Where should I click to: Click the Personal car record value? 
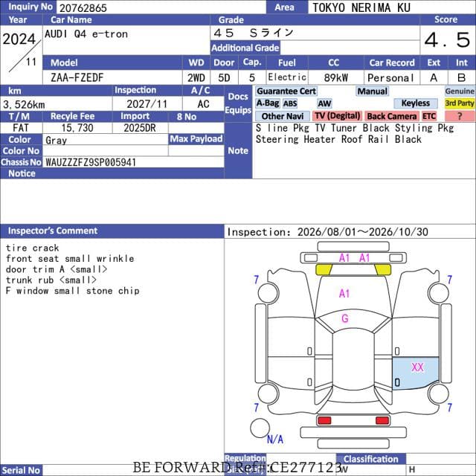click(x=390, y=78)
